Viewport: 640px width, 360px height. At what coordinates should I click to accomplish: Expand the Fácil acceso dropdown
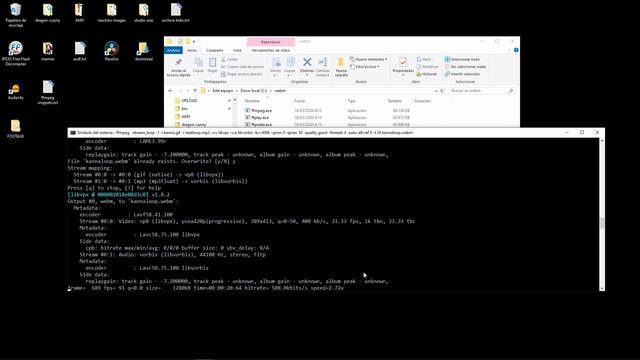click(365, 67)
